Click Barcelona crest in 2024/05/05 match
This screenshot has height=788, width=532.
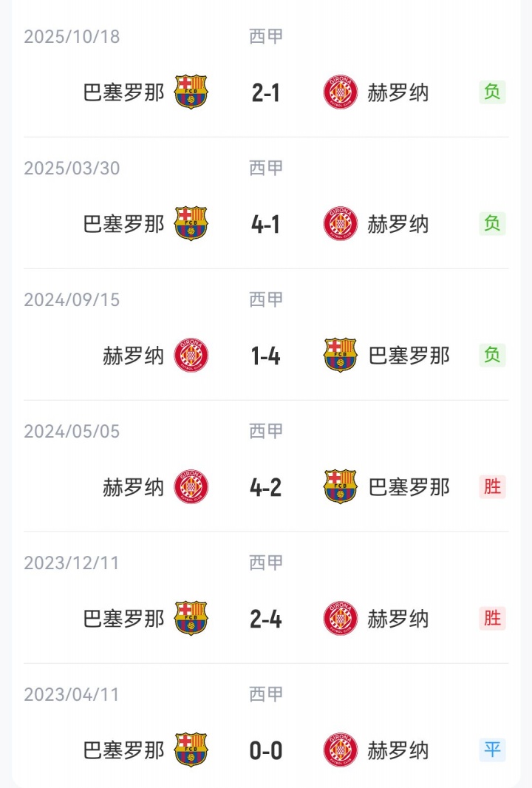[x=341, y=487]
